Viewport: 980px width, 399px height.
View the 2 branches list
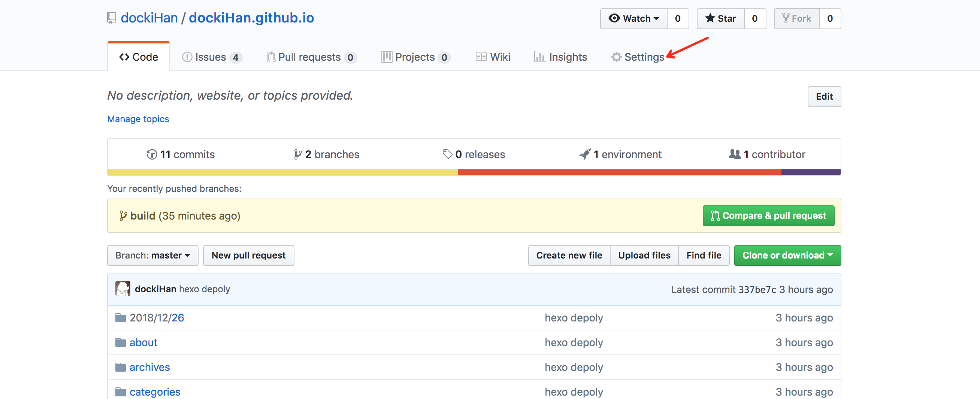tap(327, 154)
